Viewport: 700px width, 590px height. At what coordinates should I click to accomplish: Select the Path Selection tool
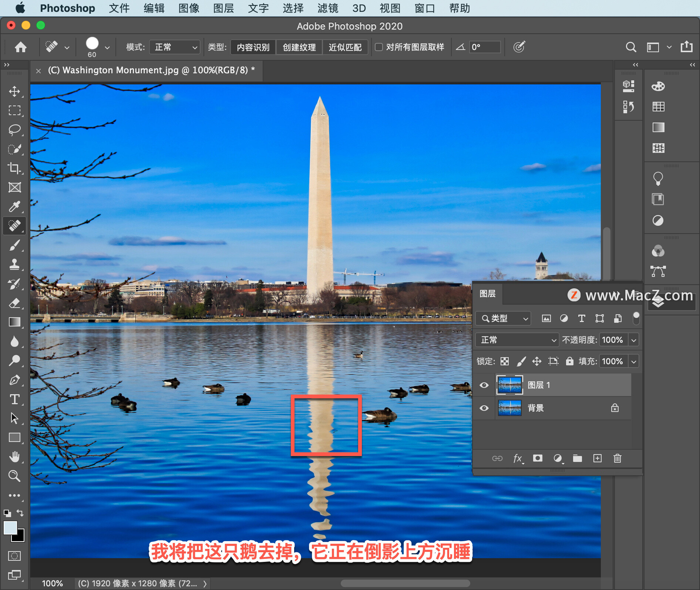14,418
